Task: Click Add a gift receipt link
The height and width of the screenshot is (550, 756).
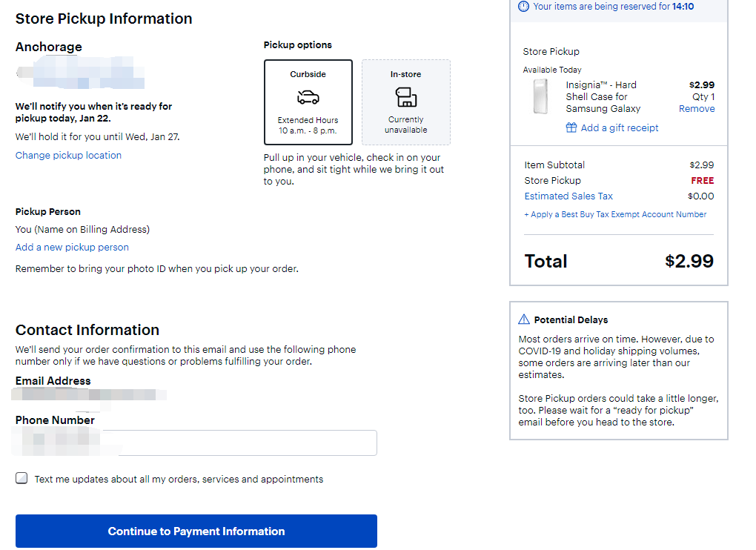Action: click(x=619, y=127)
